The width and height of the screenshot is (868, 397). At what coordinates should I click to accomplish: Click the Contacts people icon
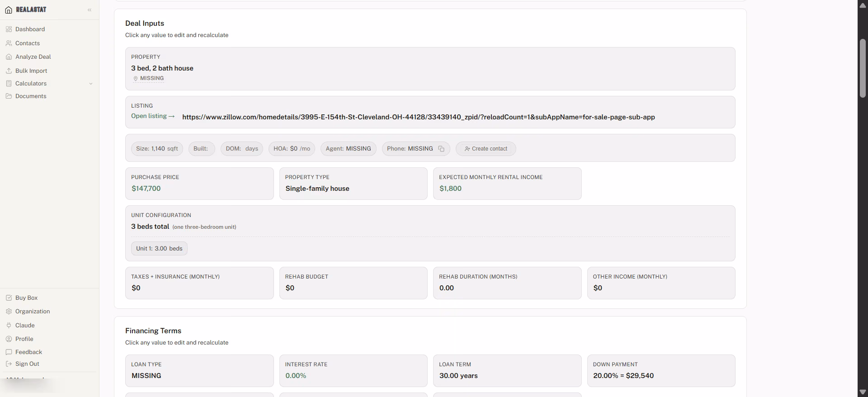coord(9,43)
